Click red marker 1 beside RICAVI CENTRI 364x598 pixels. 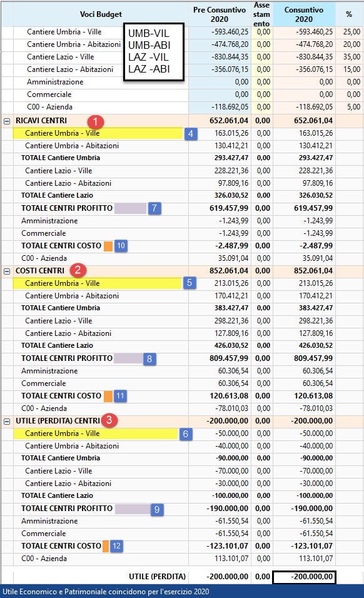95,121
